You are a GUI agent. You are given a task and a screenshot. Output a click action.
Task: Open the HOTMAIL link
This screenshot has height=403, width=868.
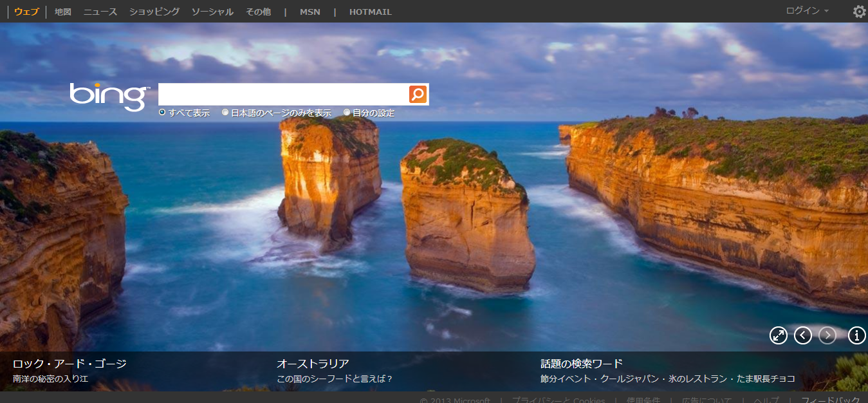click(370, 12)
